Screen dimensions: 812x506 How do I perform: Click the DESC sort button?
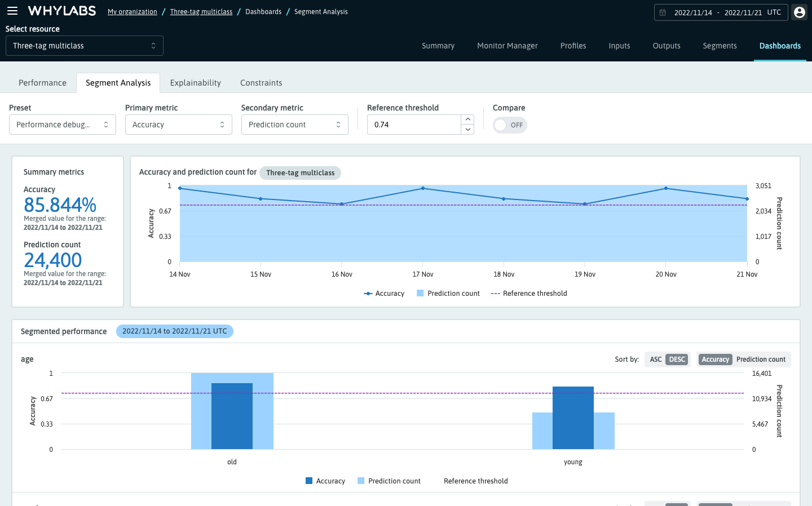pyautogui.click(x=677, y=359)
